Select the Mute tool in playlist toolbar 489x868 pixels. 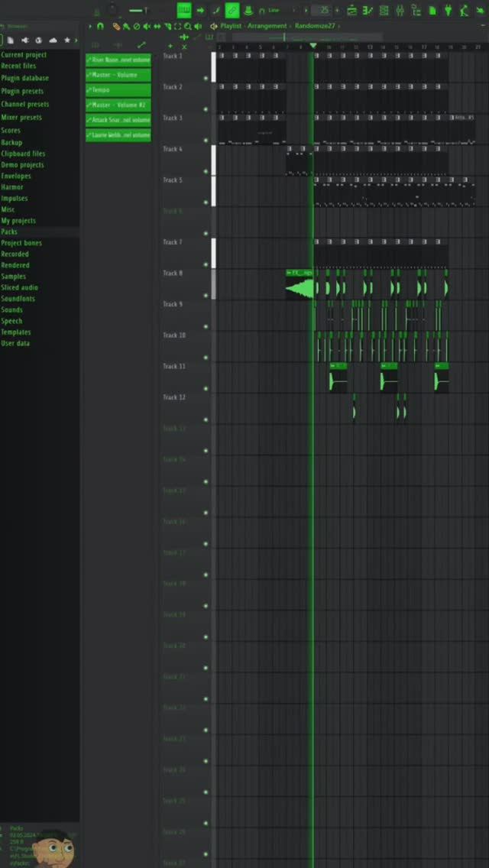click(x=146, y=26)
